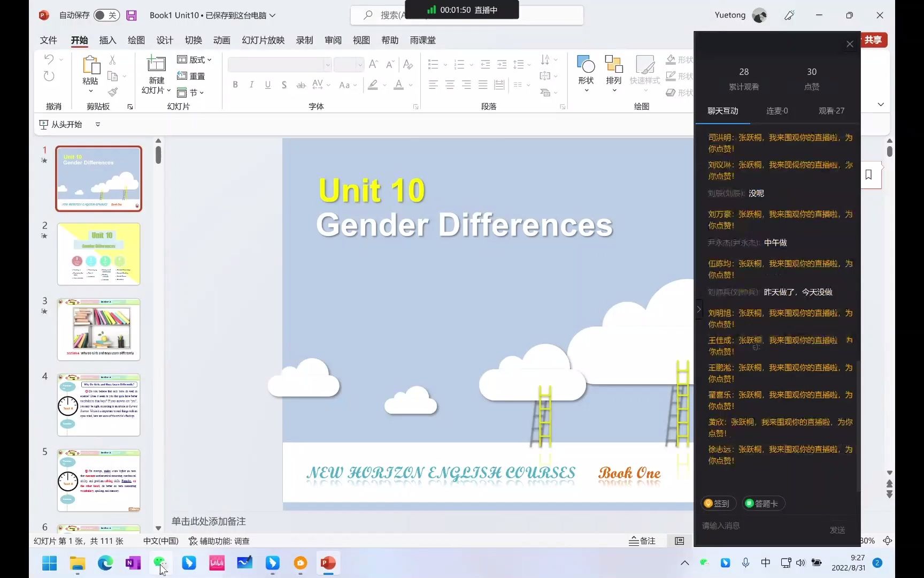Switch to the Slide Show (幻灯片放映) tab

tap(263, 40)
